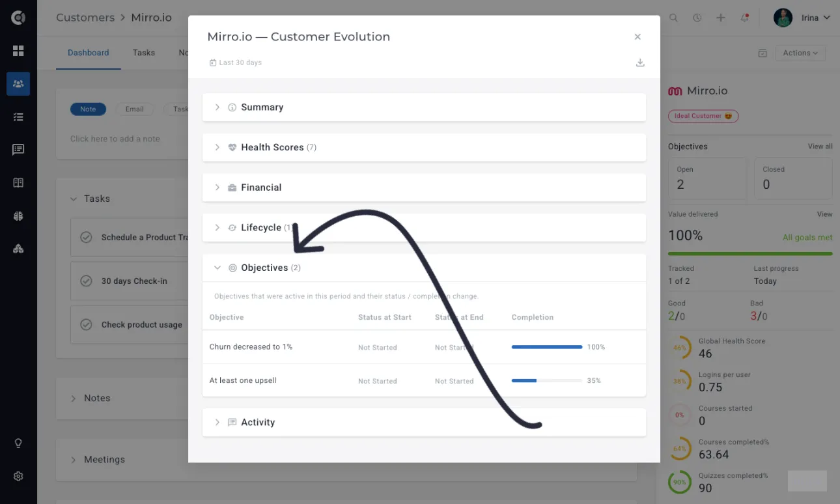Mark Schedule a Product Training task complete

pyautogui.click(x=86, y=238)
